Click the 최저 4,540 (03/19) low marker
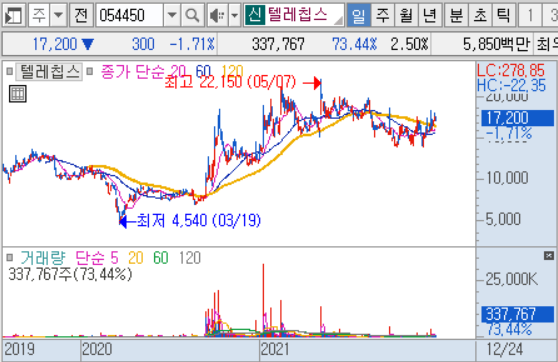The height and width of the screenshot is (362, 558). (x=199, y=221)
